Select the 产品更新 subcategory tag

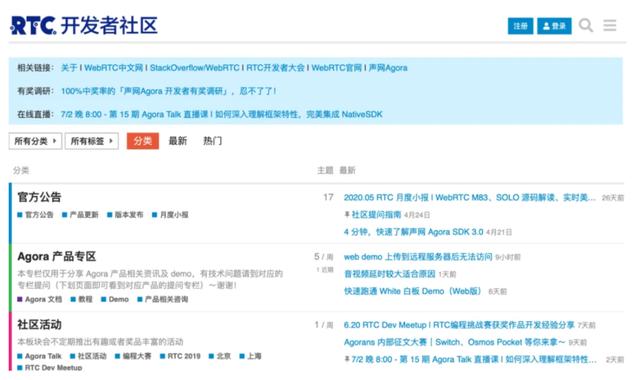(80, 215)
